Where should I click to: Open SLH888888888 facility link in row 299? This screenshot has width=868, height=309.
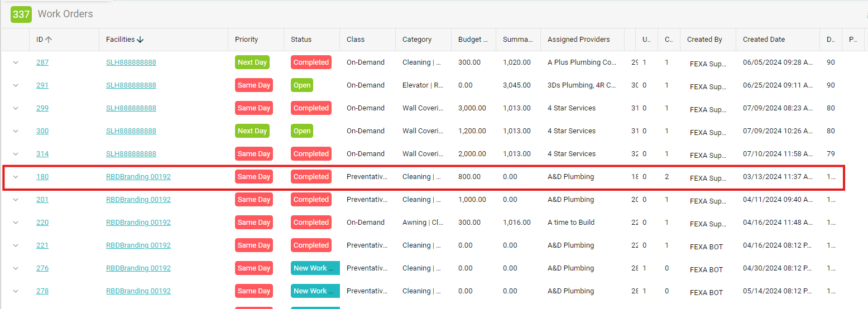[x=131, y=108]
